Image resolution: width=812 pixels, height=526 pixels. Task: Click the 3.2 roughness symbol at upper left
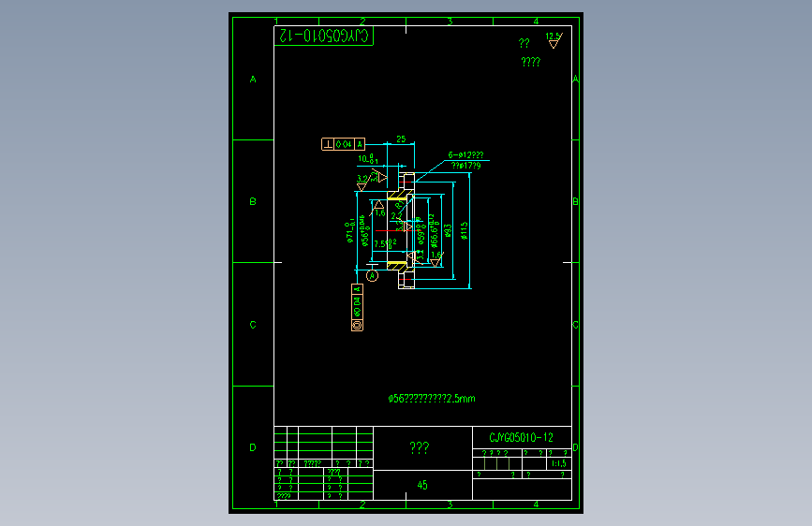pyautogui.click(x=362, y=183)
